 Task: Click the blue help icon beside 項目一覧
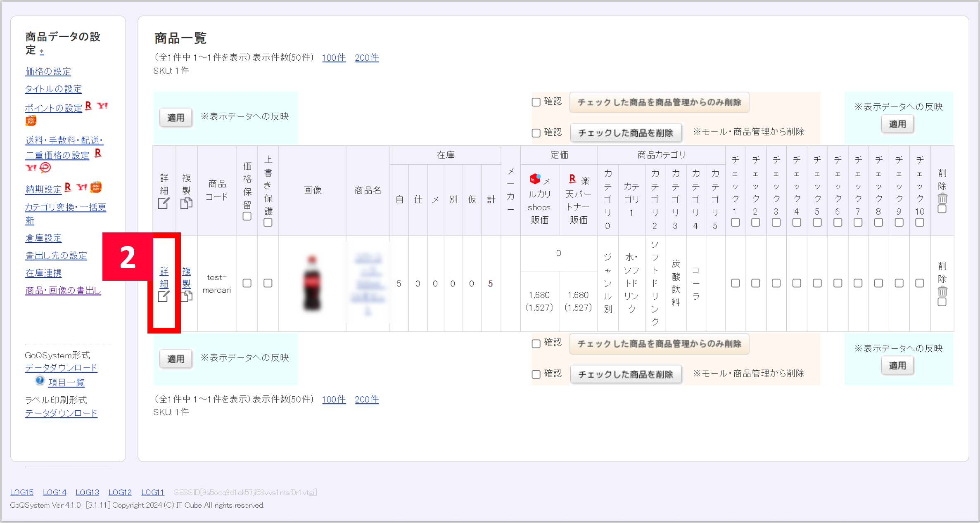tap(40, 381)
